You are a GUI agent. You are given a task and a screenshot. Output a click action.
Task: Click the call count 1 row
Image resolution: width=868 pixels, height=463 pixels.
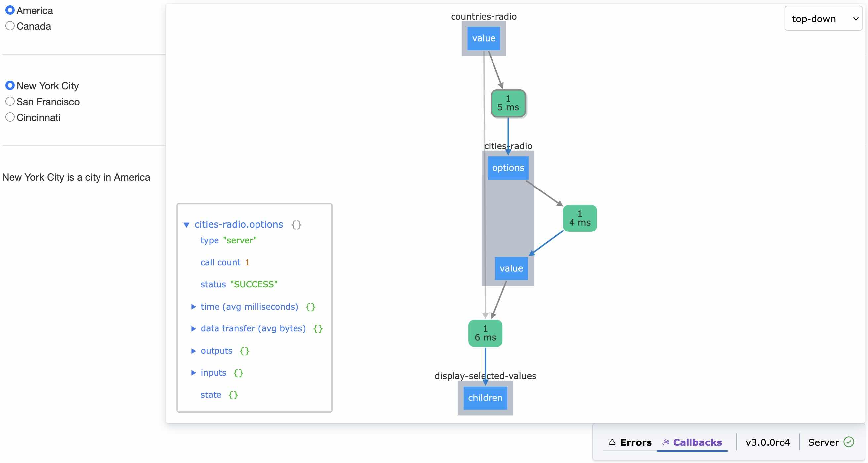point(225,262)
